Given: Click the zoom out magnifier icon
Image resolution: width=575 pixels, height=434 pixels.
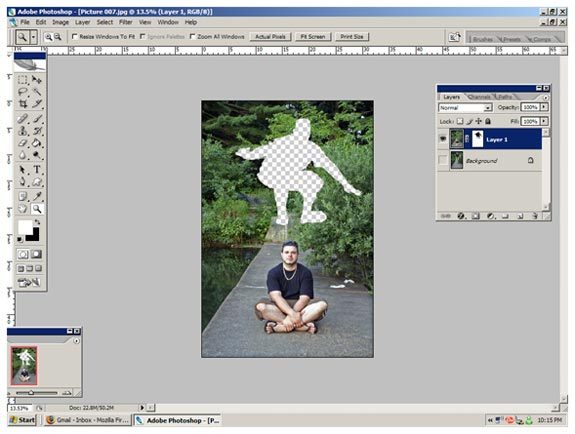Looking at the screenshot, I should point(58,37).
